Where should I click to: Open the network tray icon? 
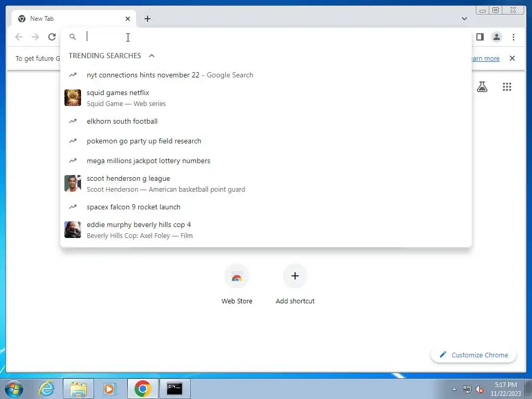pyautogui.click(x=467, y=389)
